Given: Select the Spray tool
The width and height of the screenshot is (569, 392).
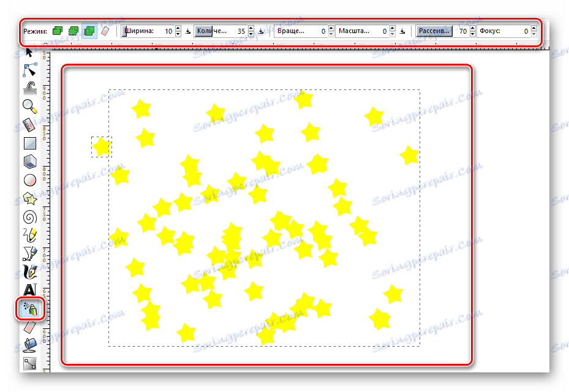Looking at the screenshot, I should click(31, 309).
